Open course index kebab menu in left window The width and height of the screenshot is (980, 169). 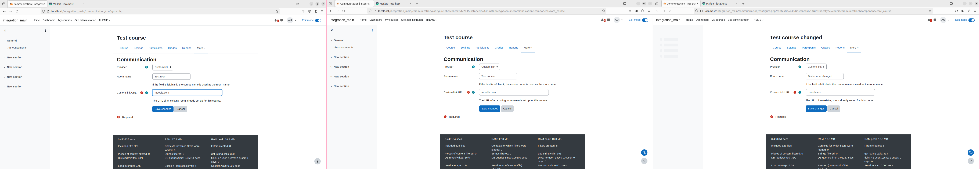click(45, 31)
